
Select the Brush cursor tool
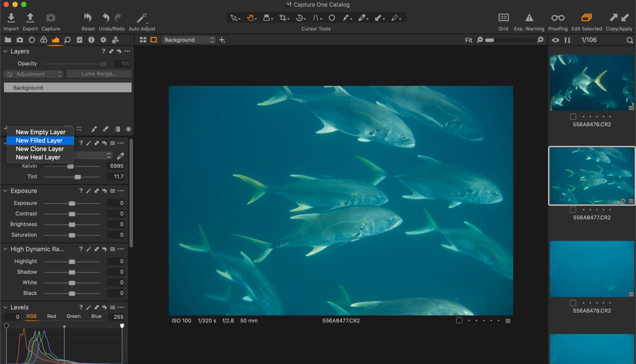tap(346, 18)
